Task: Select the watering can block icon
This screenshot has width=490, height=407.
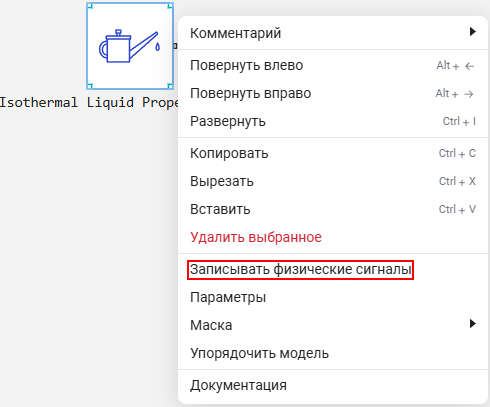Action: tap(130, 46)
